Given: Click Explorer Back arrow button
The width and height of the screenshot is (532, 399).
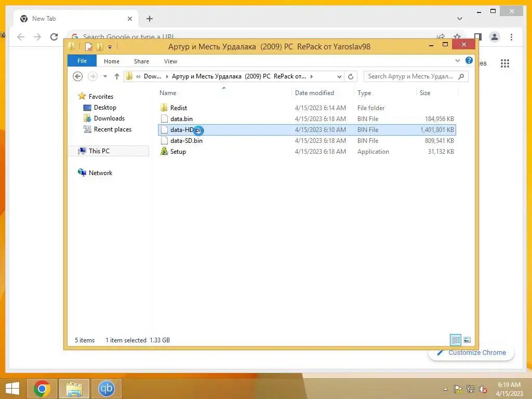Looking at the screenshot, I should [x=78, y=76].
